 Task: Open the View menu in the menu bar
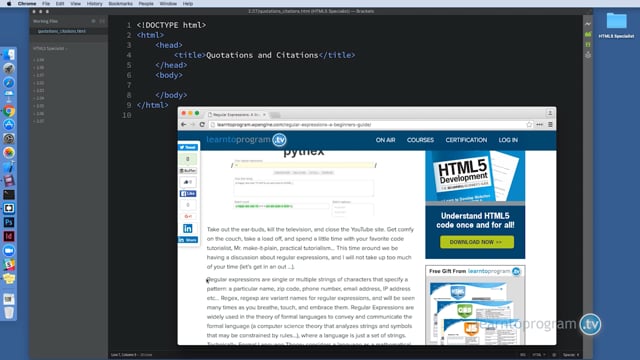[x=76, y=3]
